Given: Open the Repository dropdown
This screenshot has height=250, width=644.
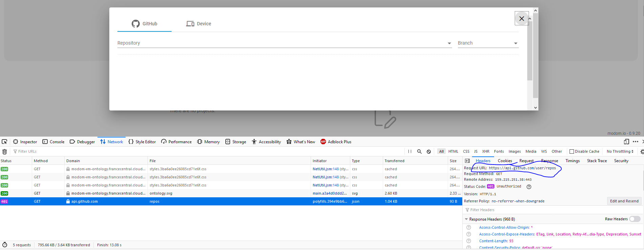Looking at the screenshot, I should [x=285, y=43].
